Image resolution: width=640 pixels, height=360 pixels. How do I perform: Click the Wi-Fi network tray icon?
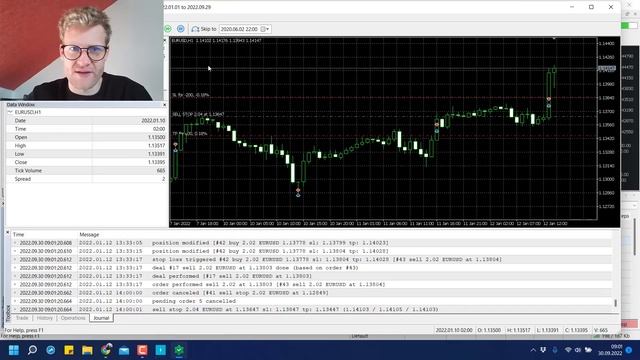coord(568,350)
